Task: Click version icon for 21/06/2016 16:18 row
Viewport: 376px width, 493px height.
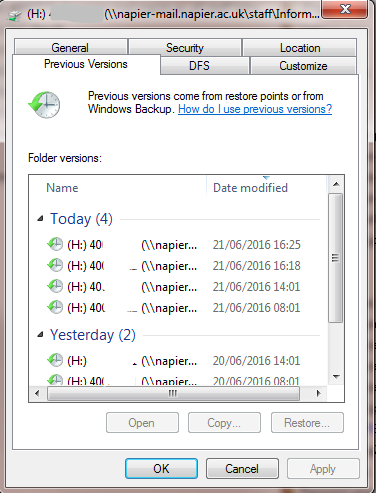Action: tap(55, 265)
